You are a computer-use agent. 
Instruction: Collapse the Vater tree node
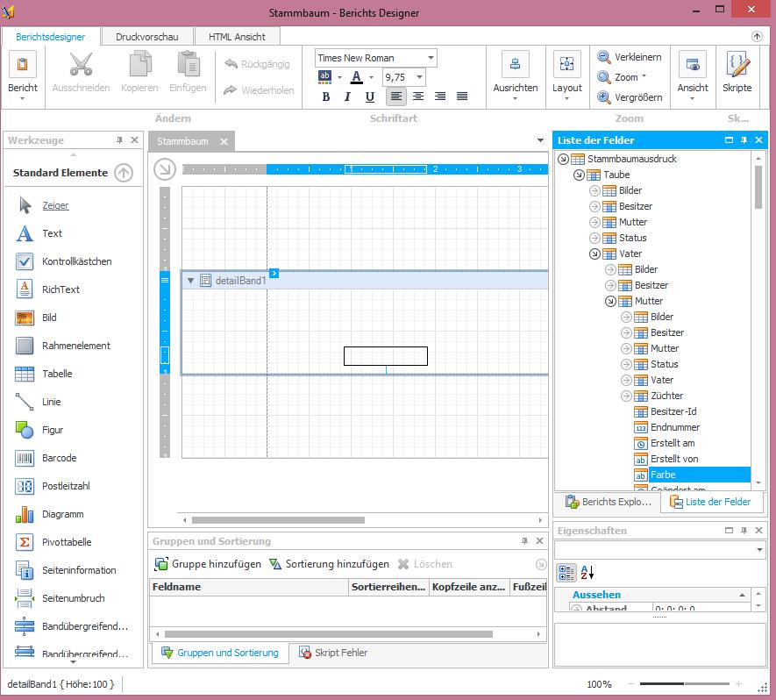(595, 254)
